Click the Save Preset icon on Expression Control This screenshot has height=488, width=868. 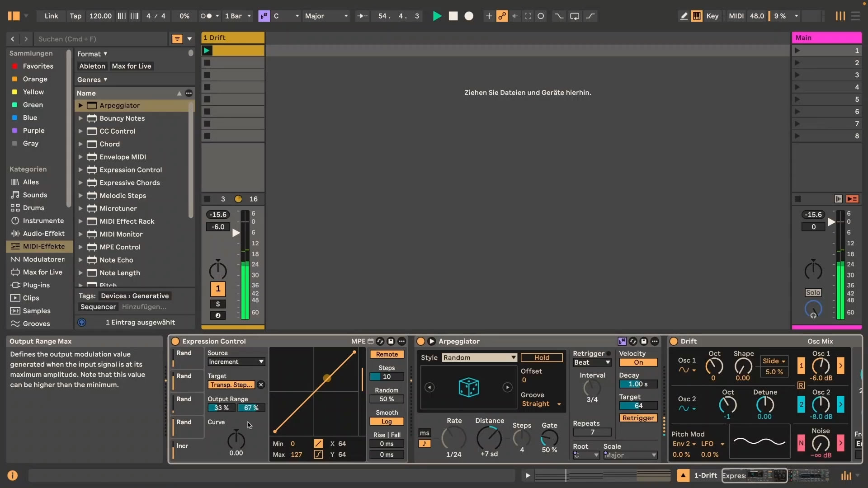[x=391, y=342]
